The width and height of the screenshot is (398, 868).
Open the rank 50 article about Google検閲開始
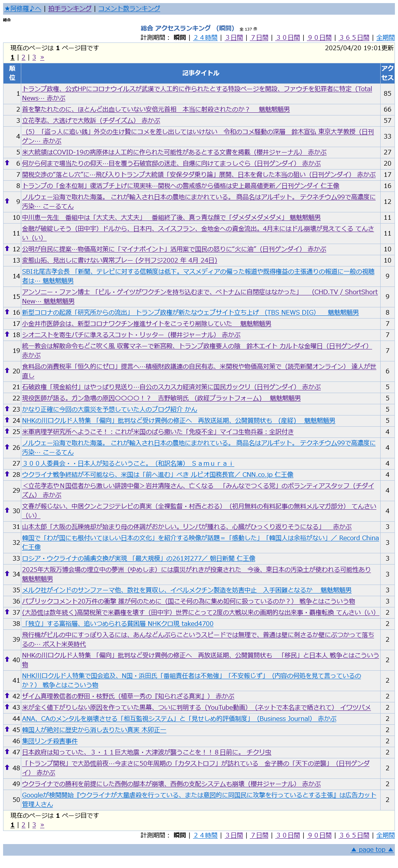tap(199, 800)
